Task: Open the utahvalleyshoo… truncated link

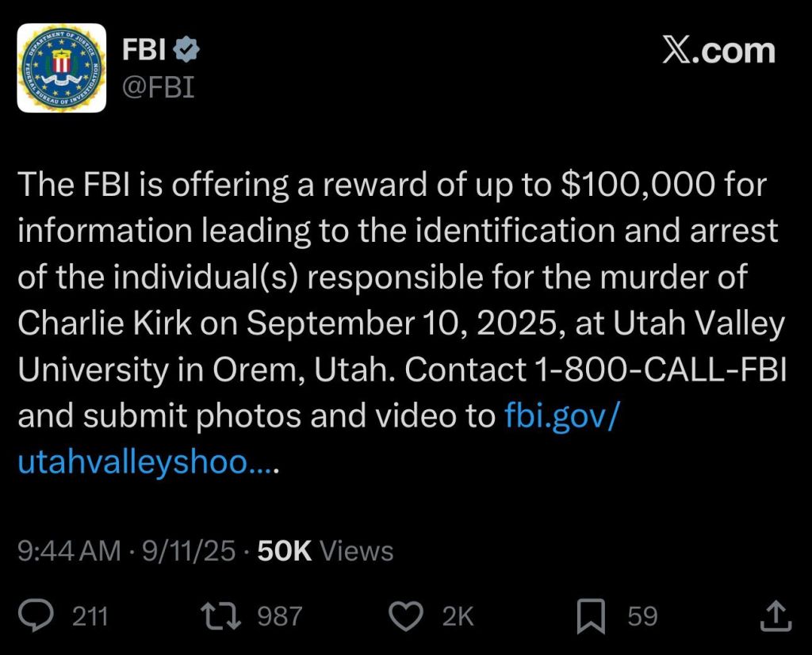Action: [148, 461]
